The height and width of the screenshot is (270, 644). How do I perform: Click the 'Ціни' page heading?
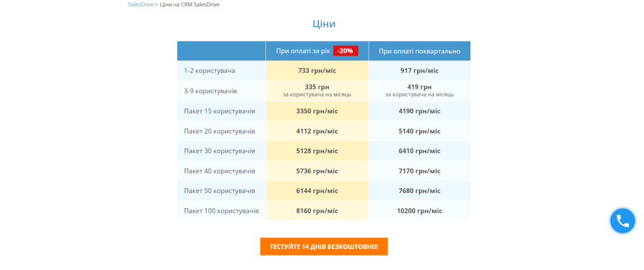click(324, 24)
